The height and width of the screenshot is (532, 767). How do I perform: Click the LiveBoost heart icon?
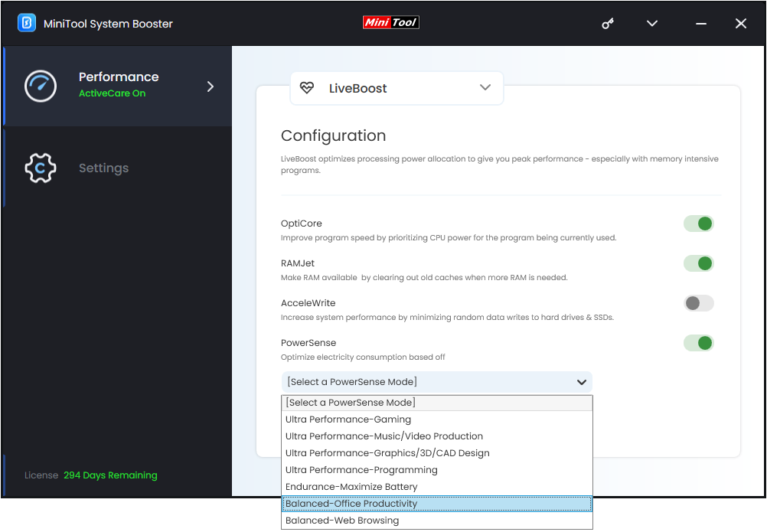(307, 88)
